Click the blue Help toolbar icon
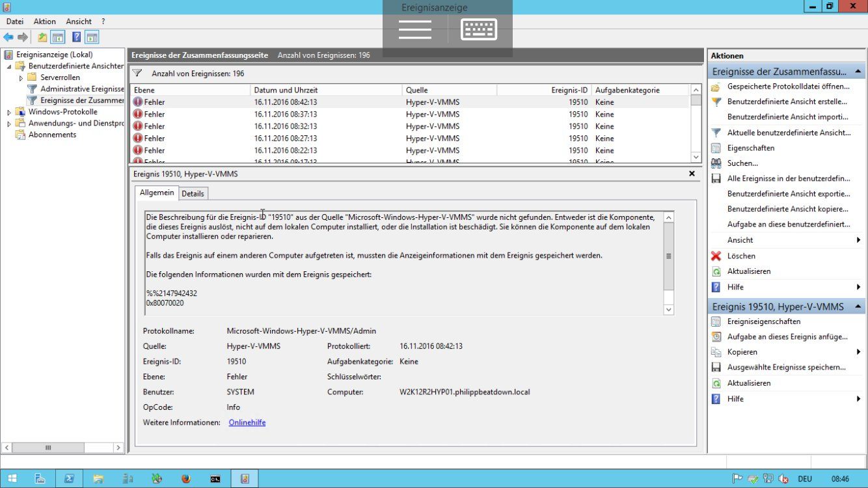 point(77,38)
